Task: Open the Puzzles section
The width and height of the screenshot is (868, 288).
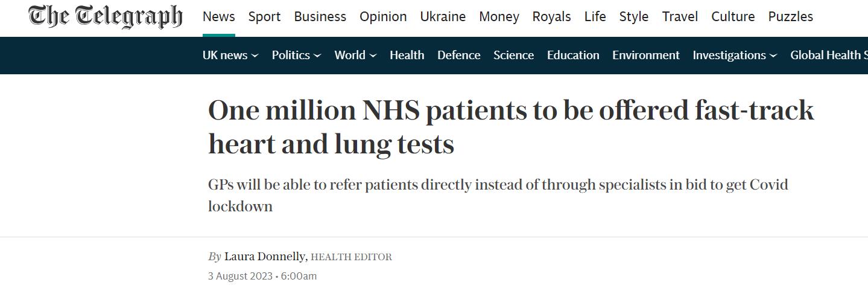Action: (790, 17)
